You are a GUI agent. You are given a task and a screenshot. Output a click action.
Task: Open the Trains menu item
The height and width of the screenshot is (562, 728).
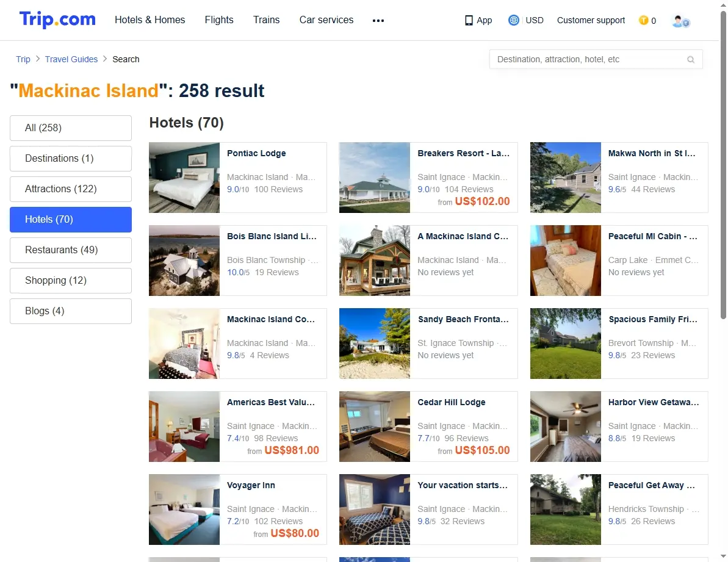point(267,20)
